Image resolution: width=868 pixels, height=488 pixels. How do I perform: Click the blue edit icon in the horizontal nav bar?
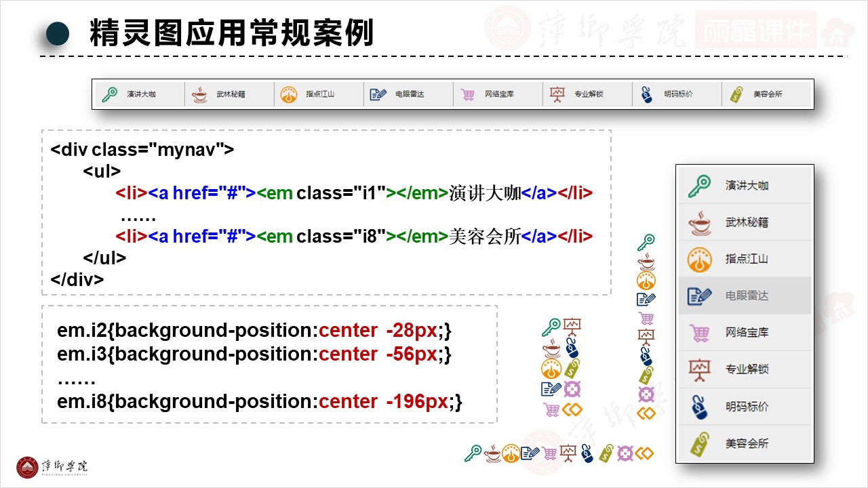tap(378, 95)
